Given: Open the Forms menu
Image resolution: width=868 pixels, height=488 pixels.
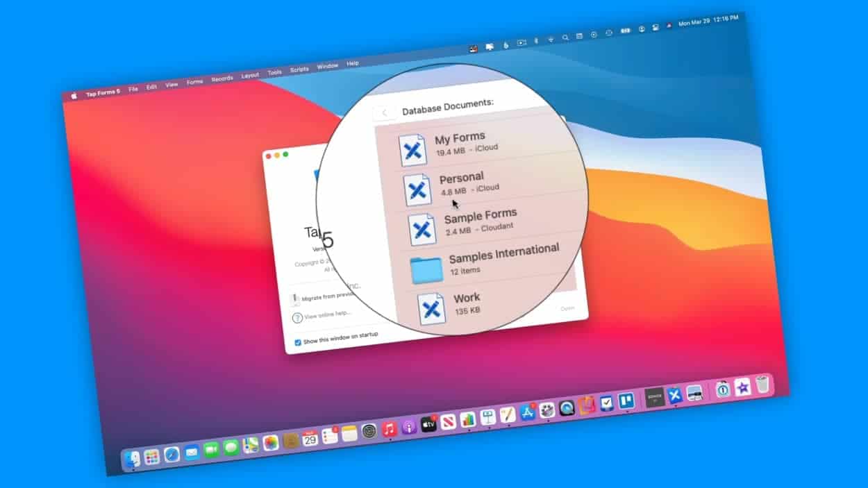Looking at the screenshot, I should [x=194, y=82].
